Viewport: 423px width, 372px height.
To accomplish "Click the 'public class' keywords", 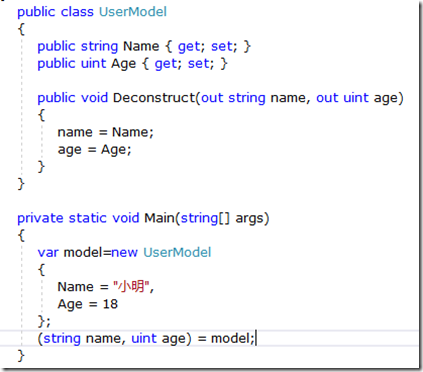I will click(x=55, y=12).
